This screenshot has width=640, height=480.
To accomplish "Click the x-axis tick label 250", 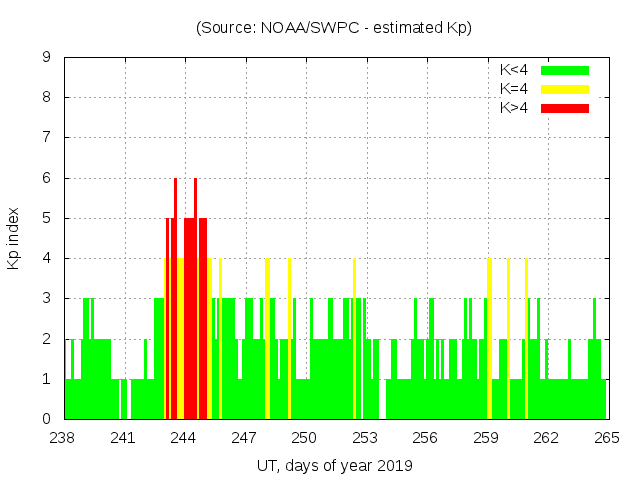I will point(305,438).
